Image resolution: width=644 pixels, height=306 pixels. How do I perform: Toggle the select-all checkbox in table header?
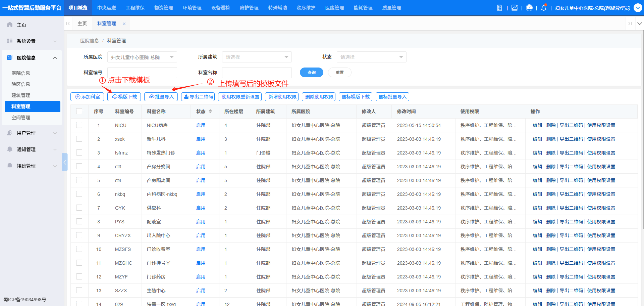(79, 111)
